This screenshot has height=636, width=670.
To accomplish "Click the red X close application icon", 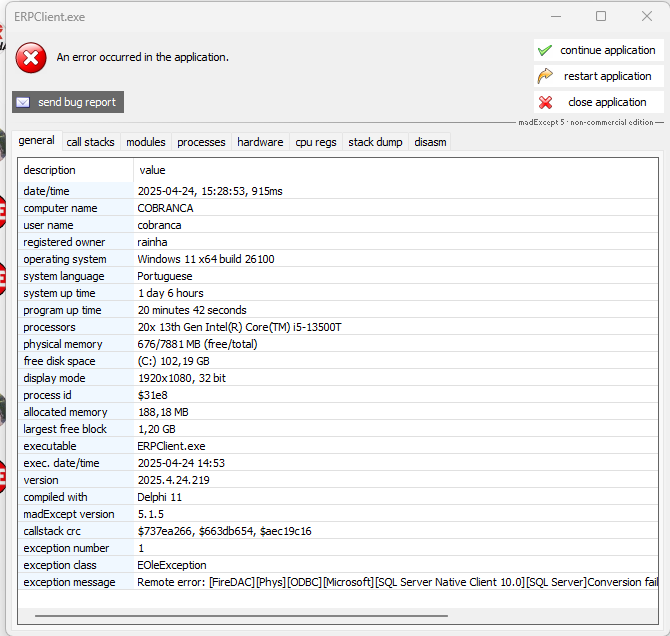I will pyautogui.click(x=545, y=102).
